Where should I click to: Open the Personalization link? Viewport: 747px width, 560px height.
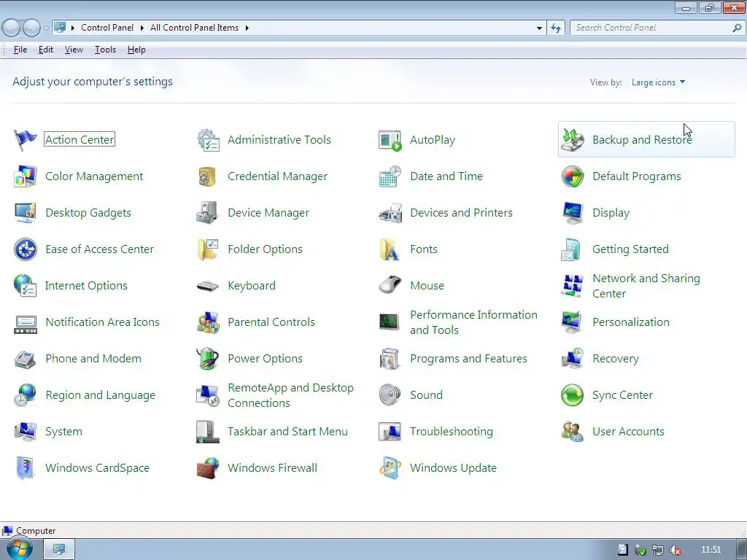[631, 322]
